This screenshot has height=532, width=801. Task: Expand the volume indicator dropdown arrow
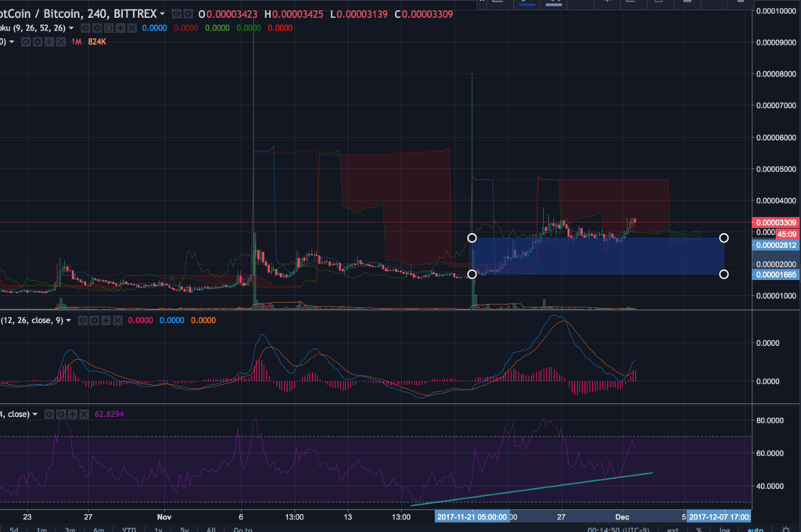click(x=11, y=42)
